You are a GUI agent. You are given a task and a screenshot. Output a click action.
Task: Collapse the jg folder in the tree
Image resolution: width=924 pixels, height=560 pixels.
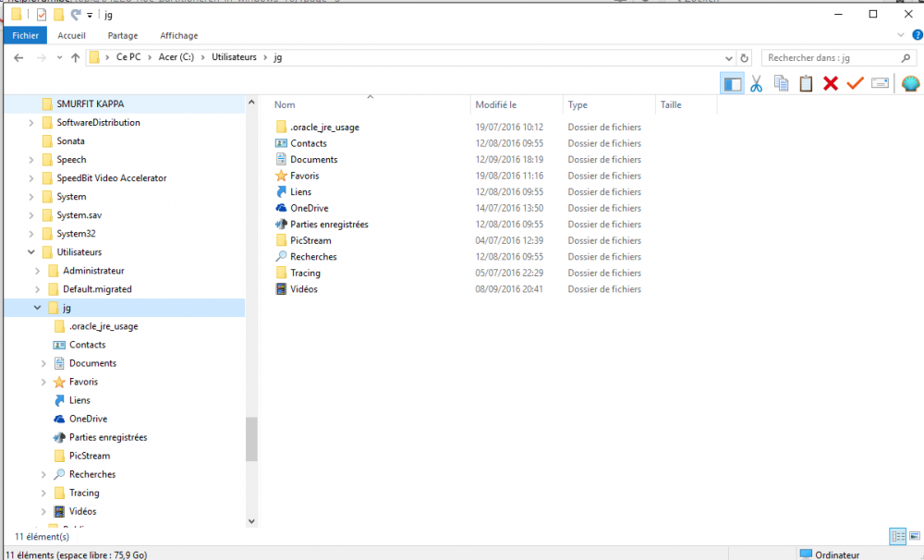[38, 308]
